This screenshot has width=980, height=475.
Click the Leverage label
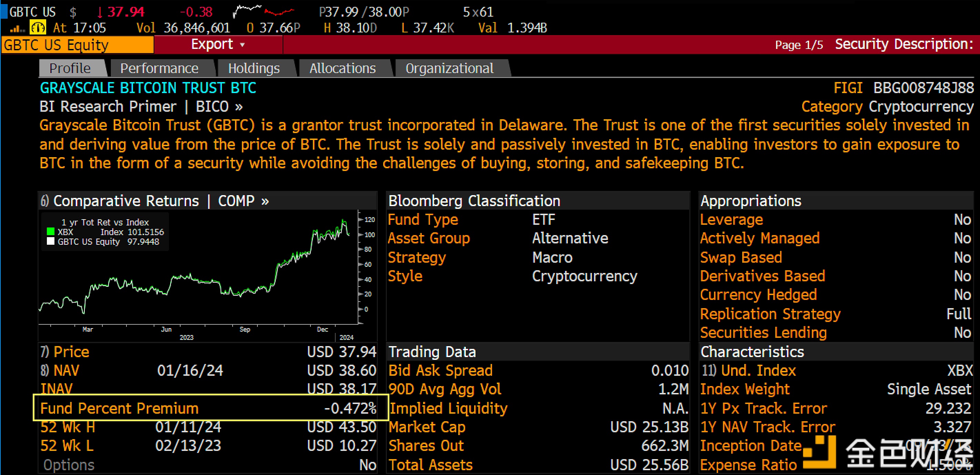coord(732,220)
